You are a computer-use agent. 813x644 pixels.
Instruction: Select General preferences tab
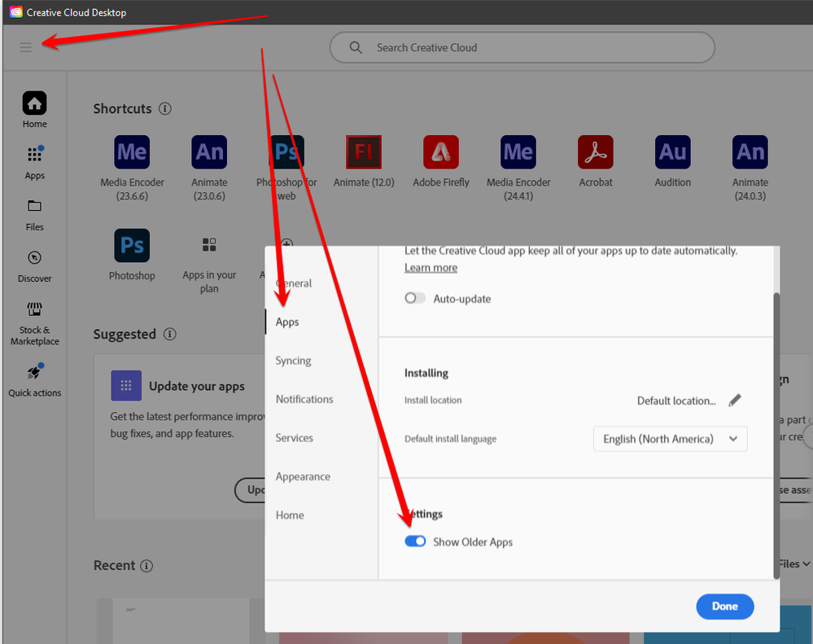pyautogui.click(x=294, y=283)
